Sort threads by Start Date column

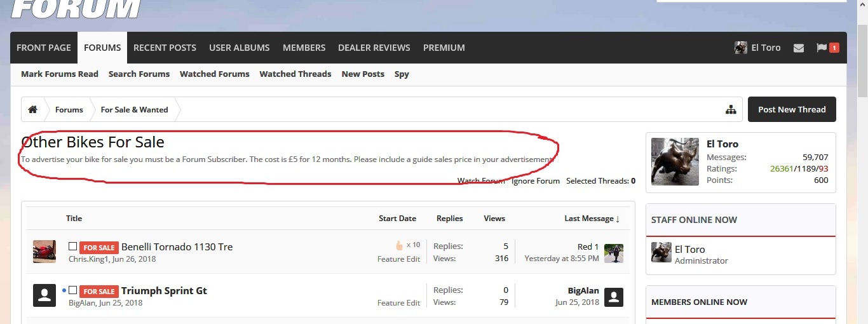[397, 219]
